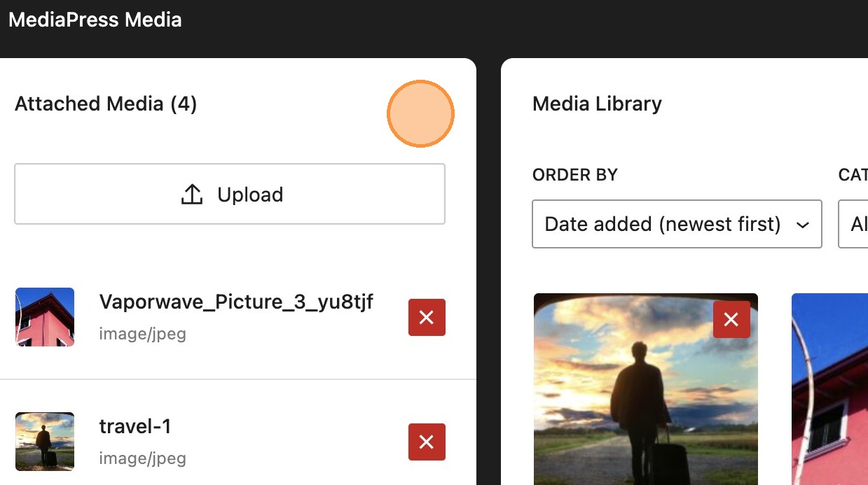Viewport: 868px width, 485px height.
Task: Select the travel-1 attached thumbnail
Action: [x=45, y=441]
